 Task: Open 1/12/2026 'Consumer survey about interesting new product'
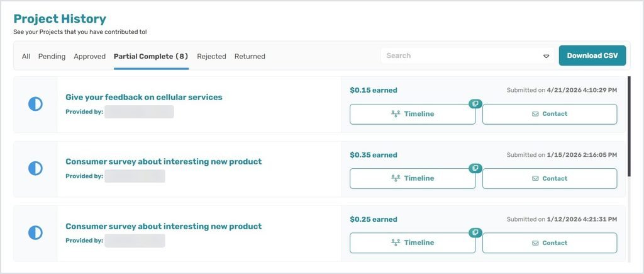[164, 226]
